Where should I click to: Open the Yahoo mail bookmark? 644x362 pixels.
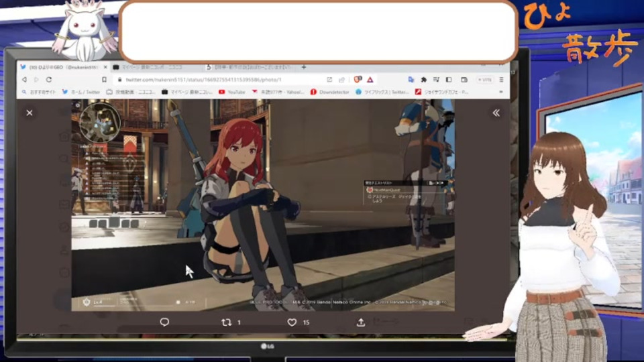pyautogui.click(x=278, y=92)
